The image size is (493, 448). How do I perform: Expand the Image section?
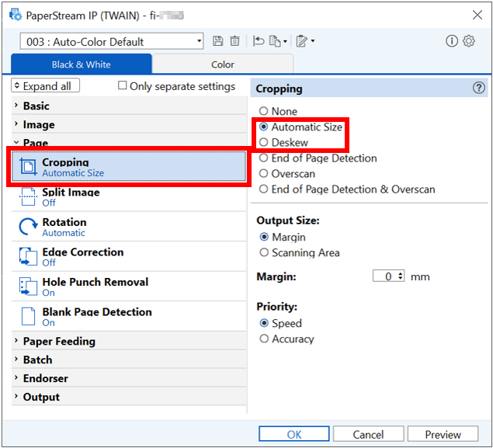click(129, 124)
